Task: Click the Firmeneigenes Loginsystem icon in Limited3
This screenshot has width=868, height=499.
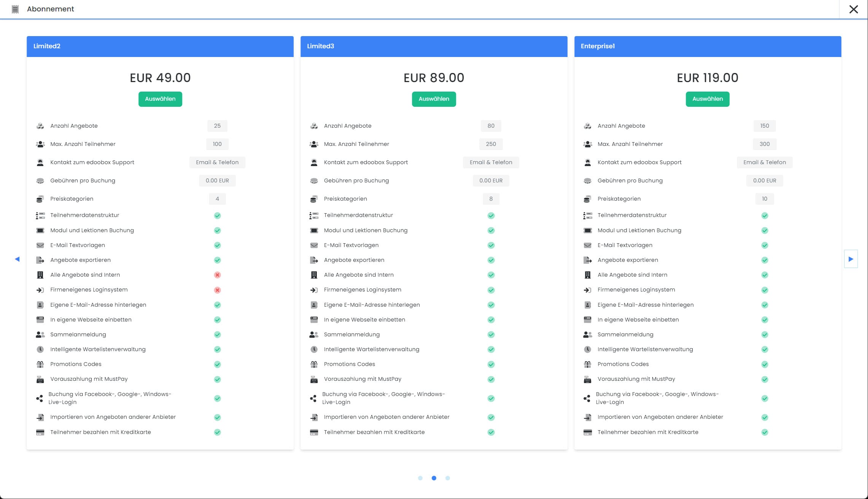Action: pyautogui.click(x=314, y=290)
